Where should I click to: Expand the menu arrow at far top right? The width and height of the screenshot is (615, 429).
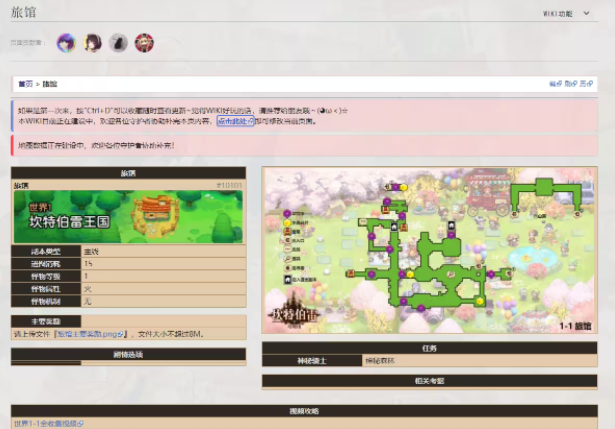tap(598, 14)
